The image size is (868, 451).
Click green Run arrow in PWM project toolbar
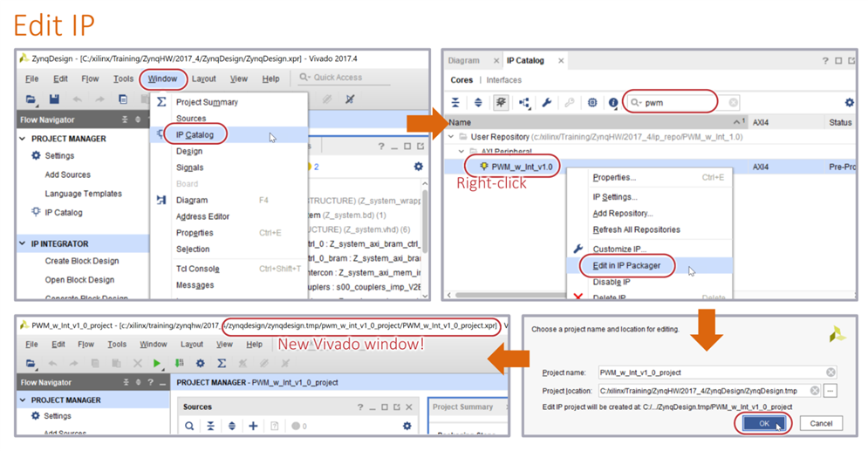tap(157, 364)
